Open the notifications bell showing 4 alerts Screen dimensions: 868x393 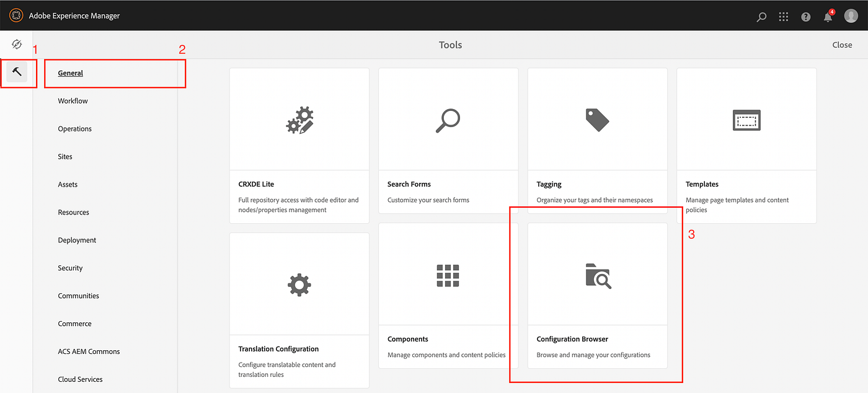(x=827, y=17)
